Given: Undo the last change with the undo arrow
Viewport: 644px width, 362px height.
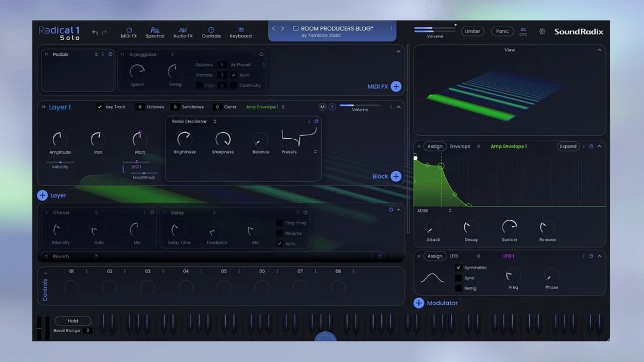Looking at the screenshot, I should point(95,32).
